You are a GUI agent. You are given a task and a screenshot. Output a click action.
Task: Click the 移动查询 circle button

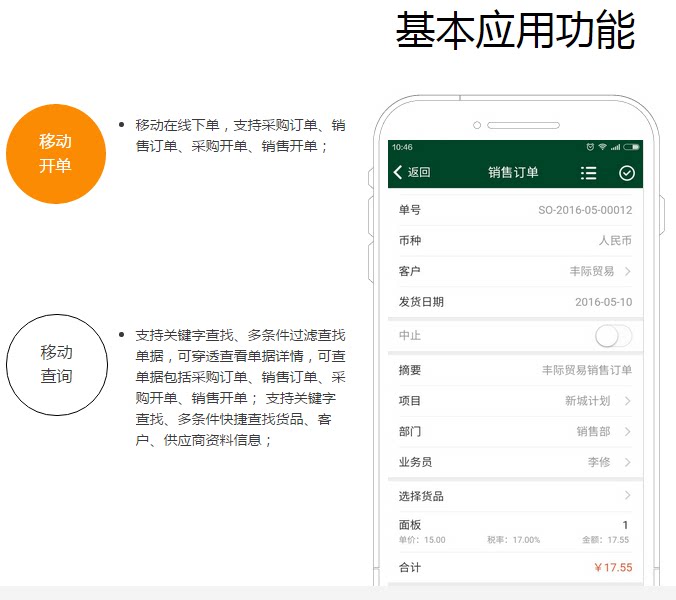coord(56,365)
